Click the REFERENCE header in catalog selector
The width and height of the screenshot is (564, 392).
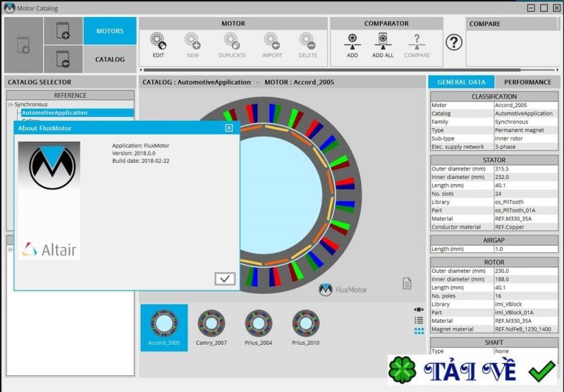(70, 95)
